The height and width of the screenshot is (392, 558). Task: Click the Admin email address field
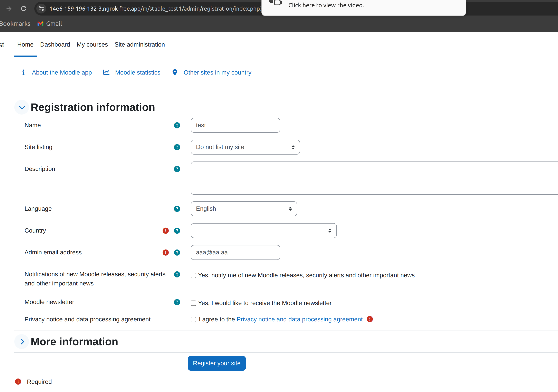pos(235,253)
